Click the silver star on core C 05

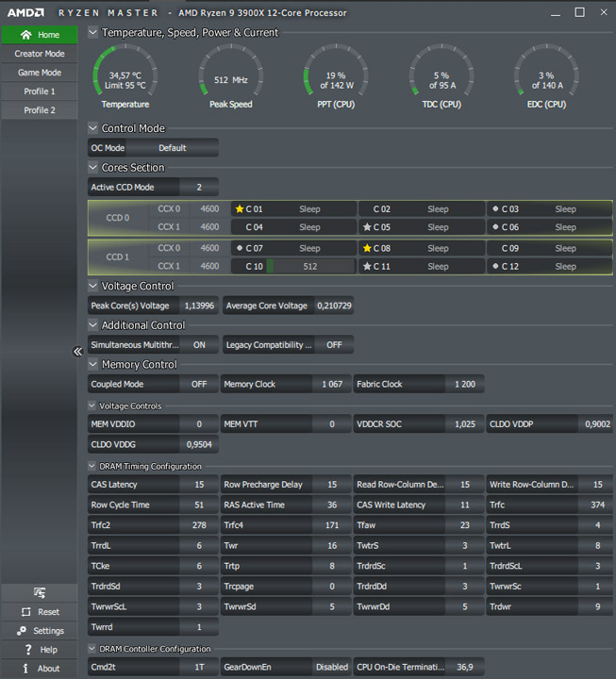pos(367,227)
